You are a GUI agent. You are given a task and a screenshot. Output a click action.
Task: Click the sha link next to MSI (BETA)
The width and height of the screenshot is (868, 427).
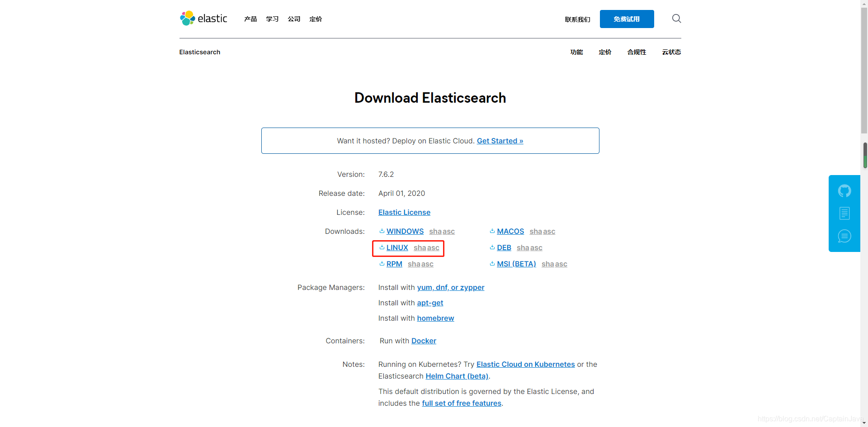pyautogui.click(x=548, y=264)
